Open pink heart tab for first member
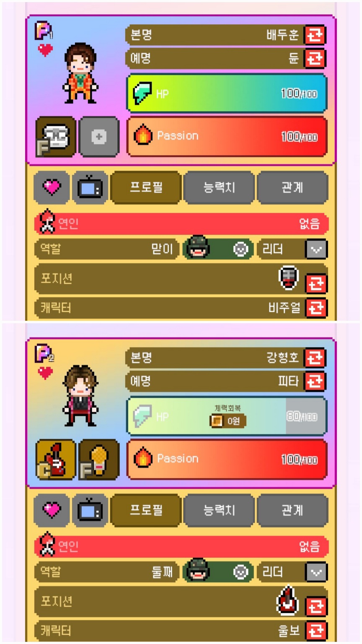The width and height of the screenshot is (362, 644). tap(52, 187)
